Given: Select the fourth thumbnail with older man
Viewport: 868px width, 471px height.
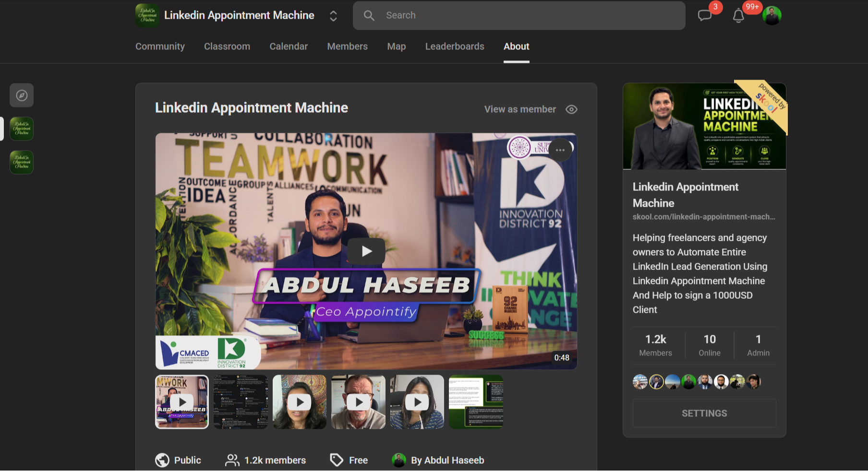Looking at the screenshot, I should (358, 402).
